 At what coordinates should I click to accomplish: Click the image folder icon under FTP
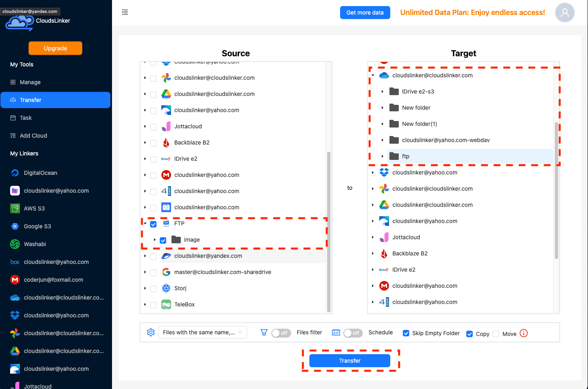click(x=176, y=240)
